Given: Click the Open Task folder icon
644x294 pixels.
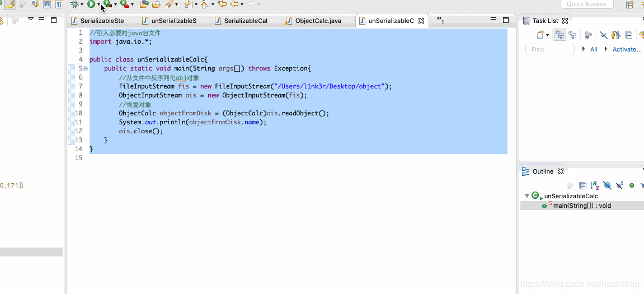Looking at the screenshot, I should [157, 4].
